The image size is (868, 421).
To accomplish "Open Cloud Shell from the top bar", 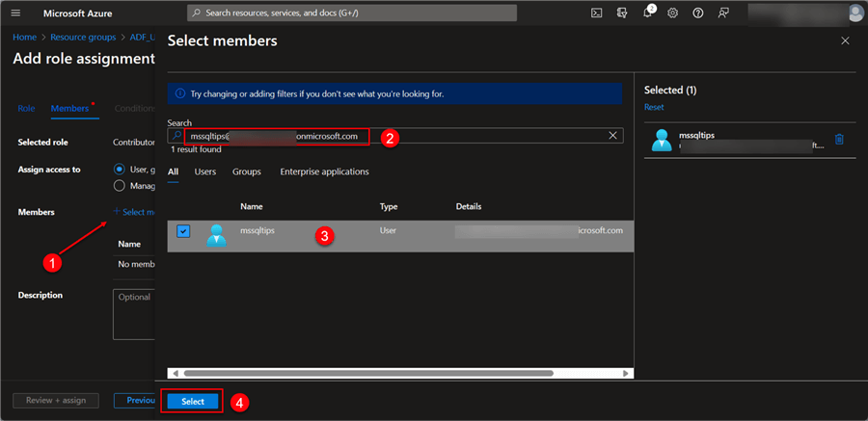I will click(x=597, y=13).
